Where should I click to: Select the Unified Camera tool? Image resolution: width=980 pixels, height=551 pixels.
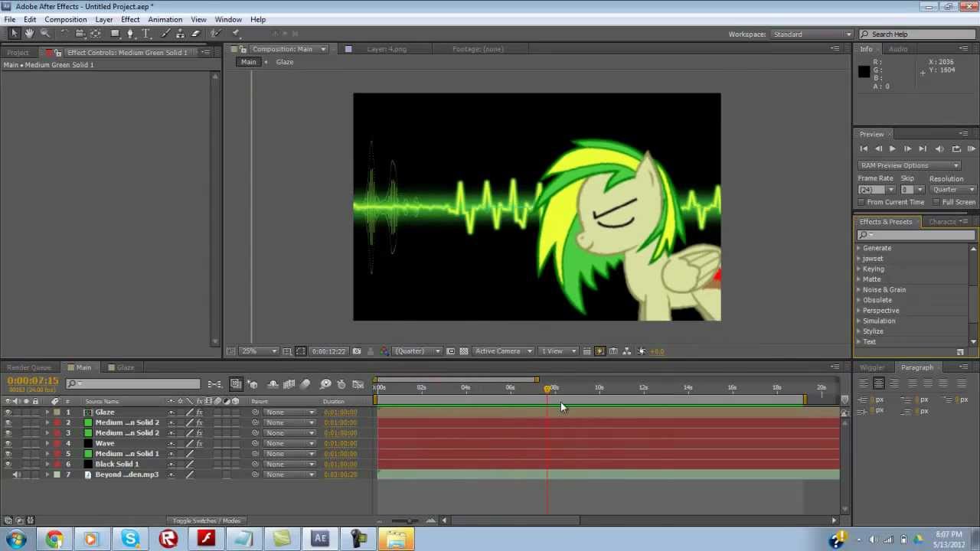(80, 34)
